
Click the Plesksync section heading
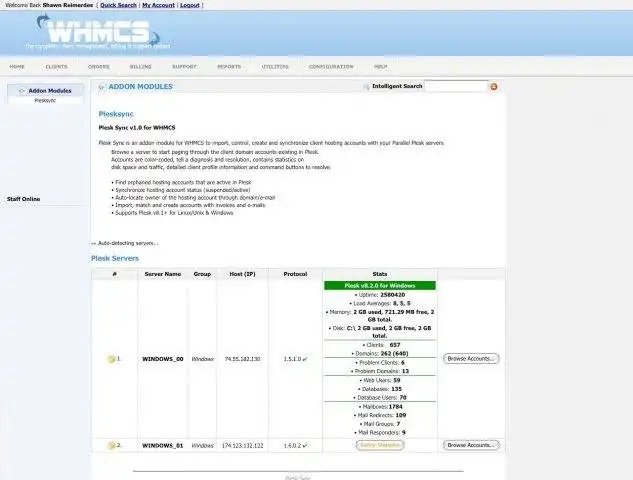tap(116, 114)
